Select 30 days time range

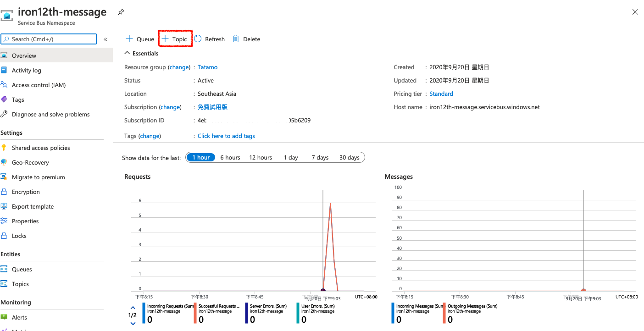[x=350, y=157]
